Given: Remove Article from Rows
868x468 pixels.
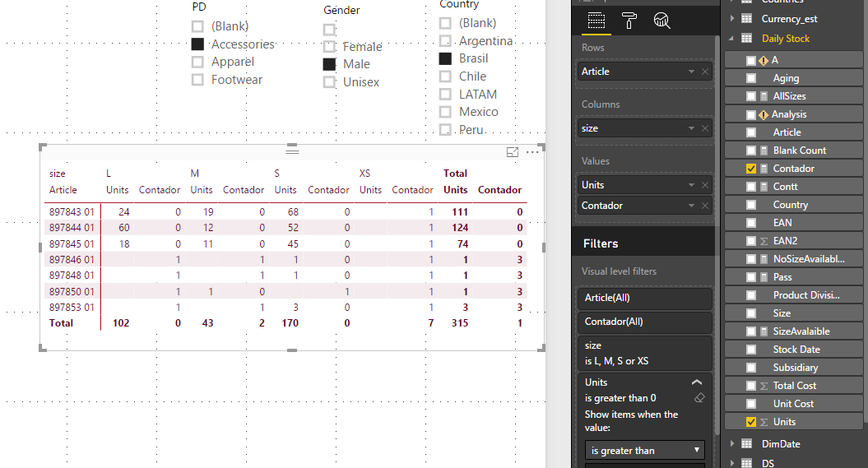Looking at the screenshot, I should 705,72.
